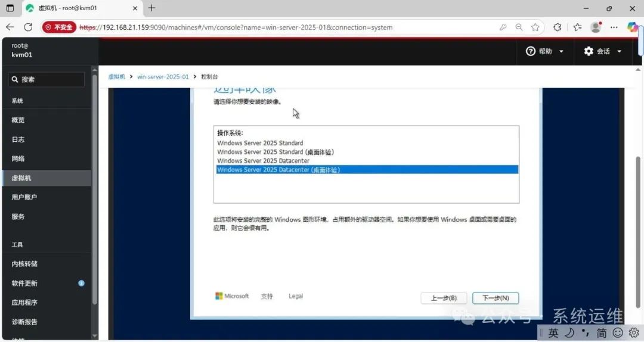Open browser settings and more menu
This screenshot has width=644, height=342.
(614, 27)
